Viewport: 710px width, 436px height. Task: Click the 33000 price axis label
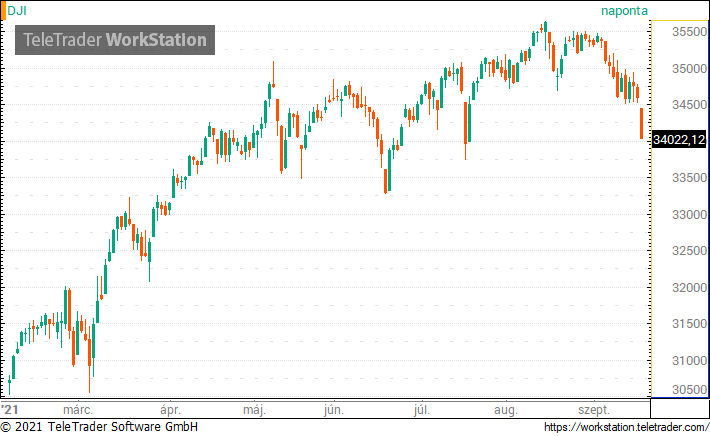coord(689,215)
